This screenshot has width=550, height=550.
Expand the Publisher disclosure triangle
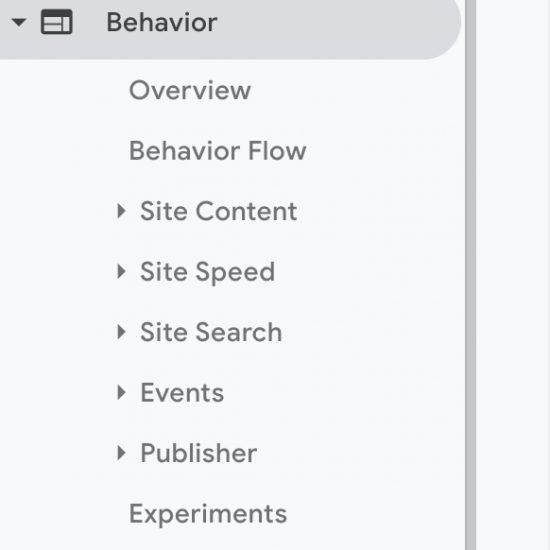tap(121, 453)
